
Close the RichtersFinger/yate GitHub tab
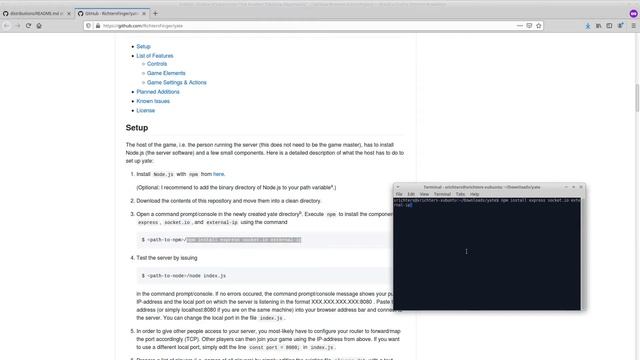coord(144,13)
